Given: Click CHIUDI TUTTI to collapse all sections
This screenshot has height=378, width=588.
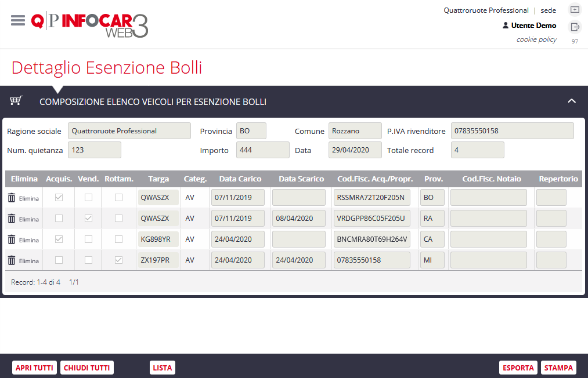Looking at the screenshot, I should (x=86, y=368).
